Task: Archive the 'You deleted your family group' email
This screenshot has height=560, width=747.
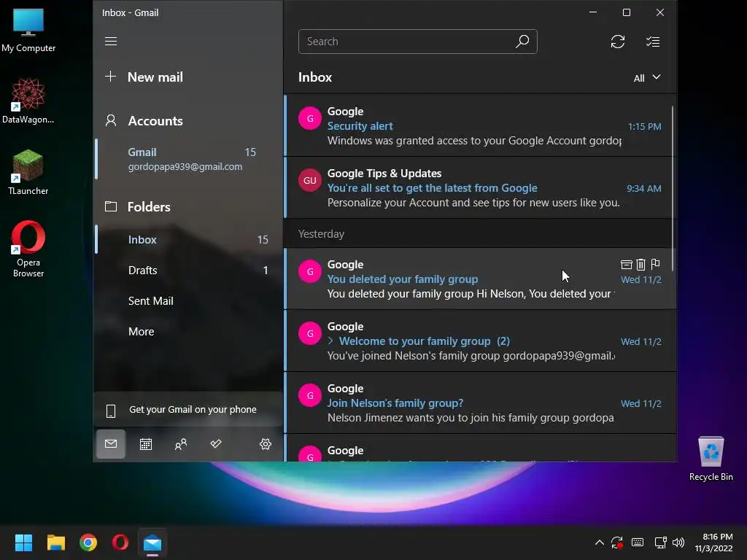Action: tap(626, 264)
